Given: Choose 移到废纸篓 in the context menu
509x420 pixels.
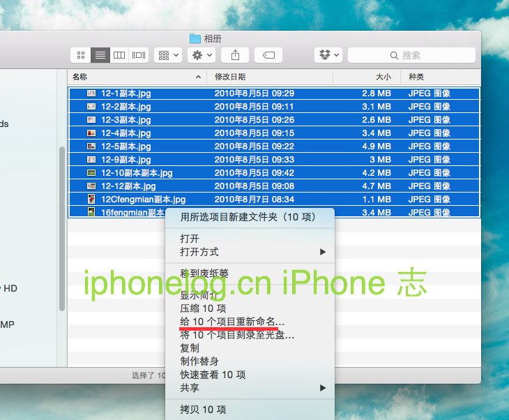Looking at the screenshot, I should coord(250,273).
